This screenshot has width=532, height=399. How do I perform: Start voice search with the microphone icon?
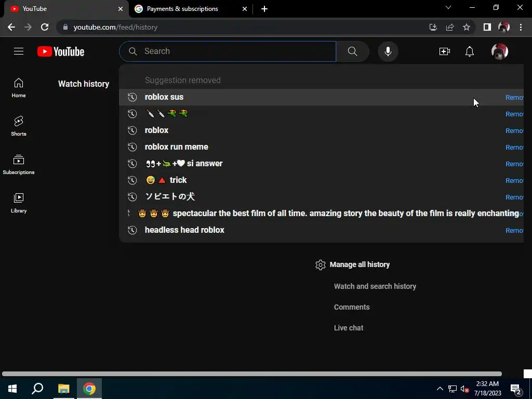click(x=388, y=51)
